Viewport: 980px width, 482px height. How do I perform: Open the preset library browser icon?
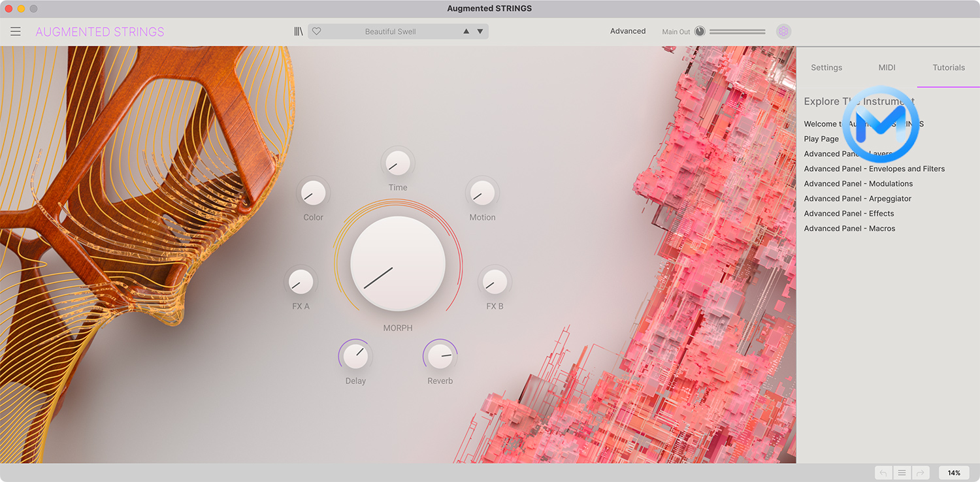(299, 31)
